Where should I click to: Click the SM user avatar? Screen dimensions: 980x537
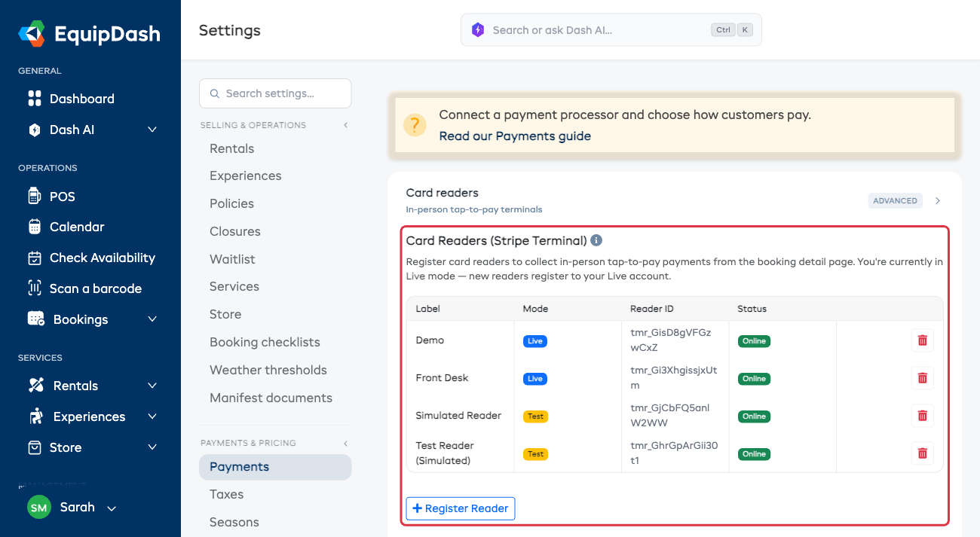coord(39,508)
